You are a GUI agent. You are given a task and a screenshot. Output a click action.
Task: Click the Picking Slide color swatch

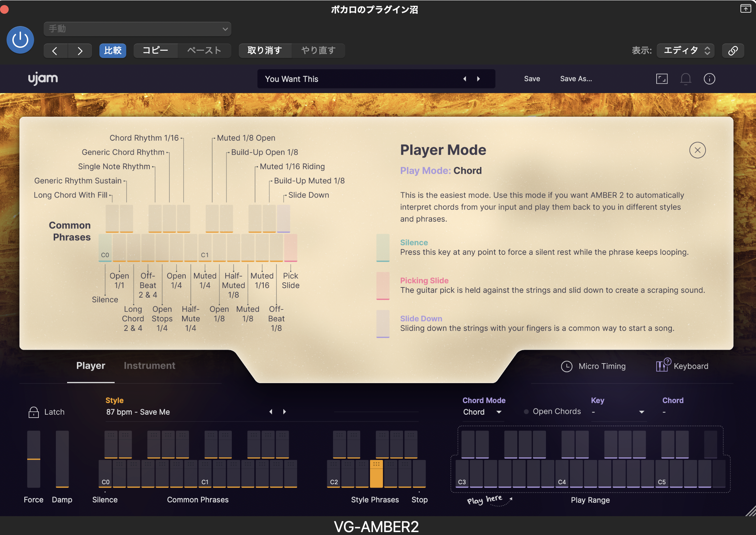383,286
